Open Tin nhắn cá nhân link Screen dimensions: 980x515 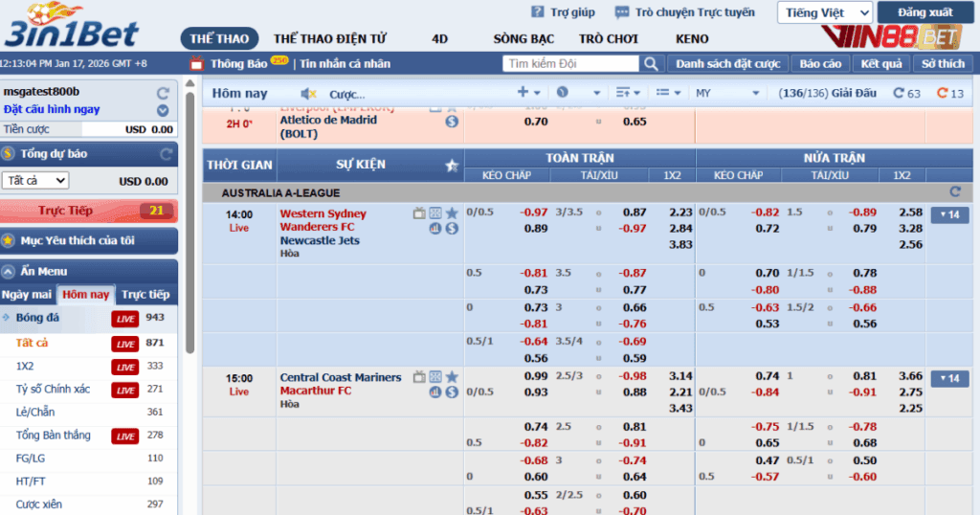345,64
